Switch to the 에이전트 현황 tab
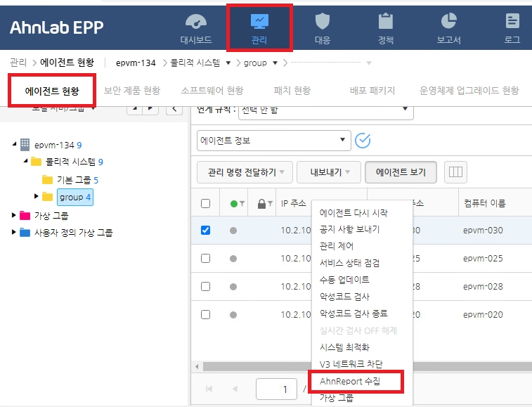Image resolution: width=532 pixels, height=407 pixels. (52, 91)
